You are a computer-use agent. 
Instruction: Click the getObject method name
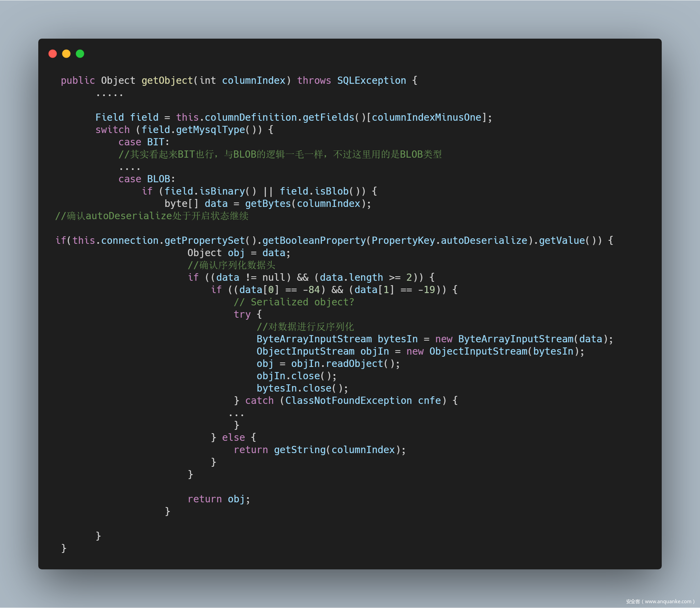click(167, 80)
